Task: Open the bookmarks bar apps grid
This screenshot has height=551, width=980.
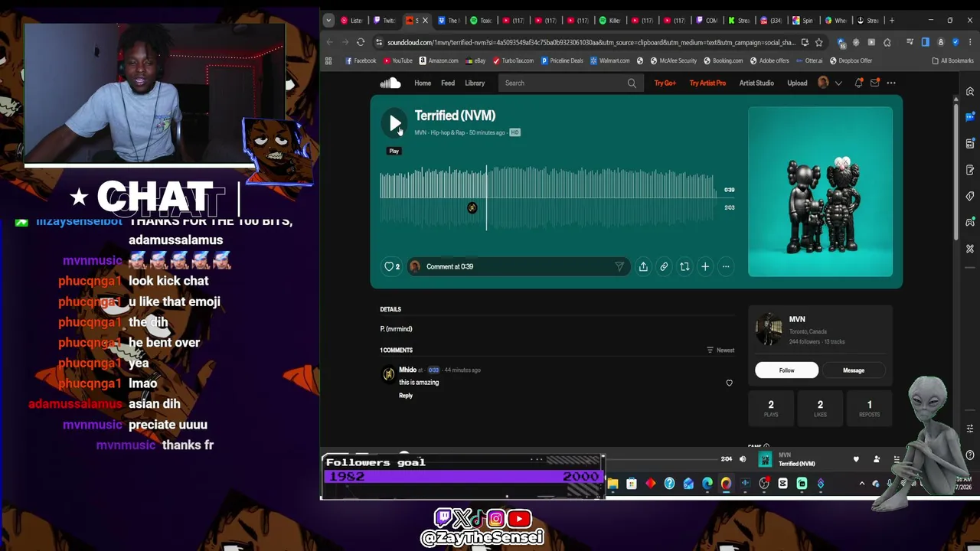Action: coord(328,60)
